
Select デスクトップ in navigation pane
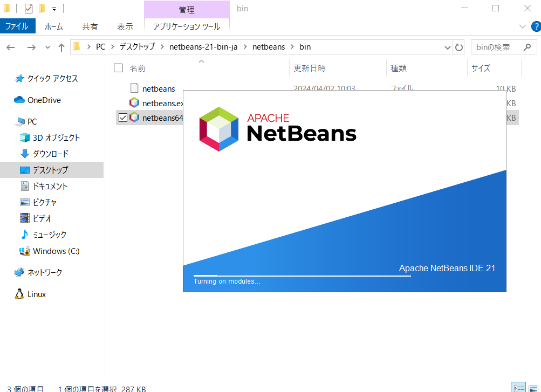[52, 170]
